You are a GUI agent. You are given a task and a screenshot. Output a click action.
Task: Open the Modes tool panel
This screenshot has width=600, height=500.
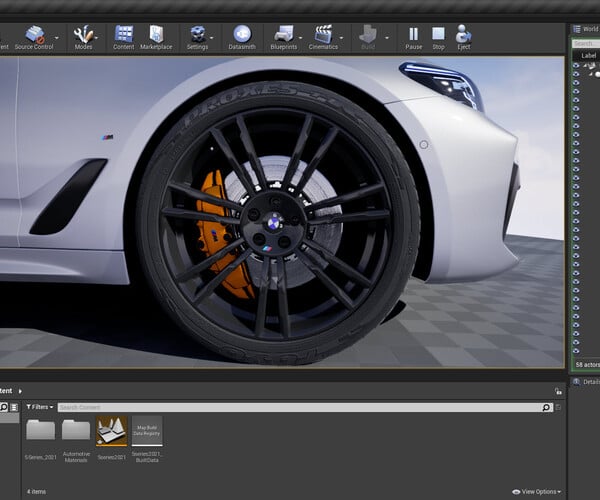click(x=83, y=37)
